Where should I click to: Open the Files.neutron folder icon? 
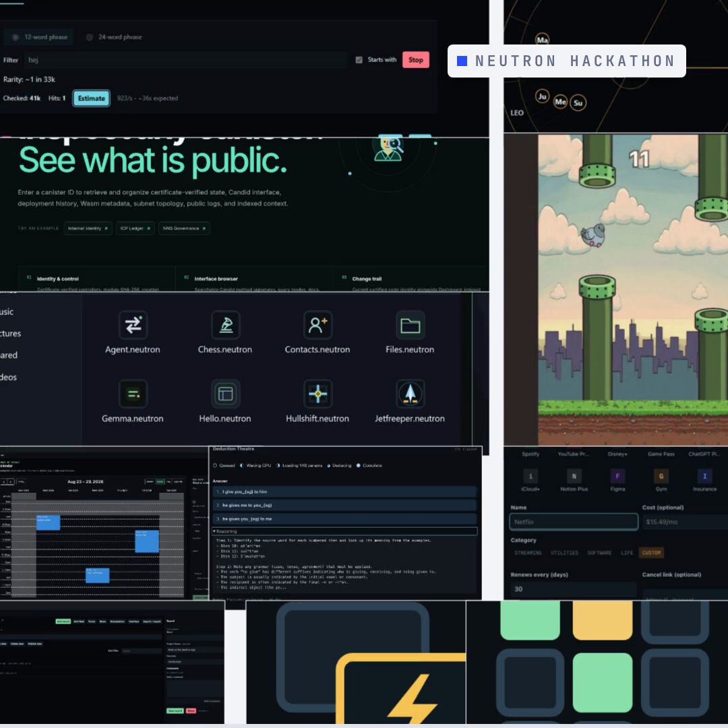(411, 325)
